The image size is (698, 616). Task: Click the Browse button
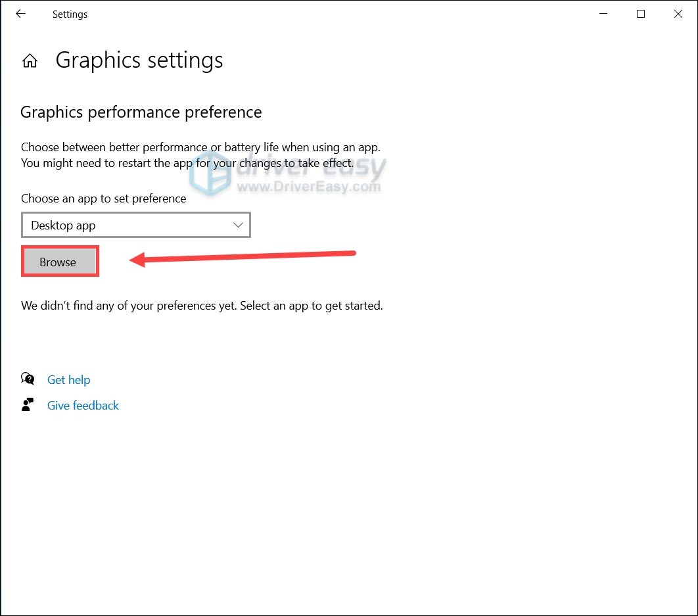60,262
